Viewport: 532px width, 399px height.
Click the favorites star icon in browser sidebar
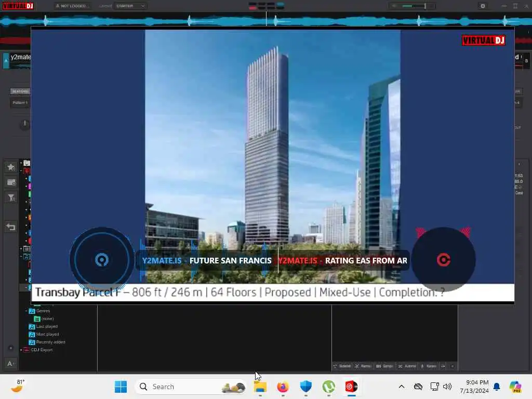point(11,167)
